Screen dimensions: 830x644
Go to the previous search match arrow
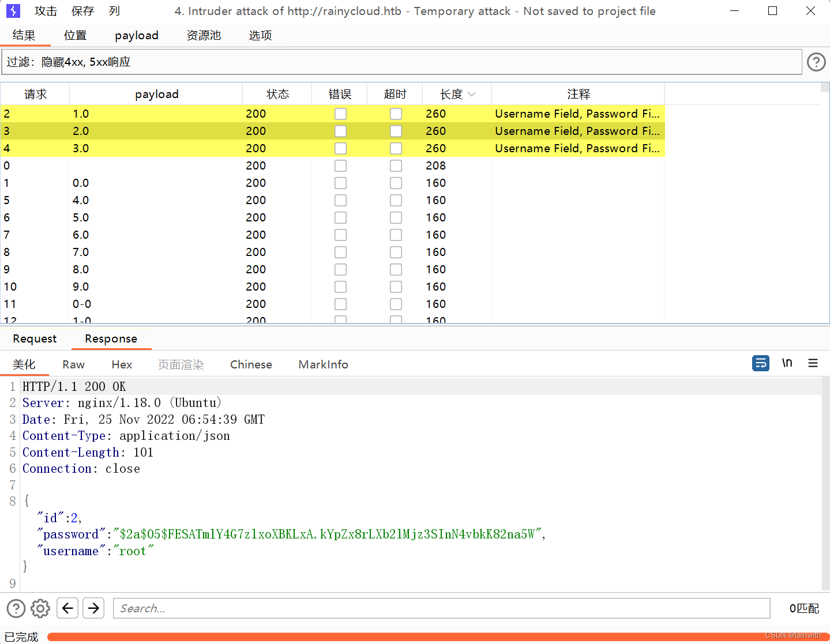[x=67, y=608]
